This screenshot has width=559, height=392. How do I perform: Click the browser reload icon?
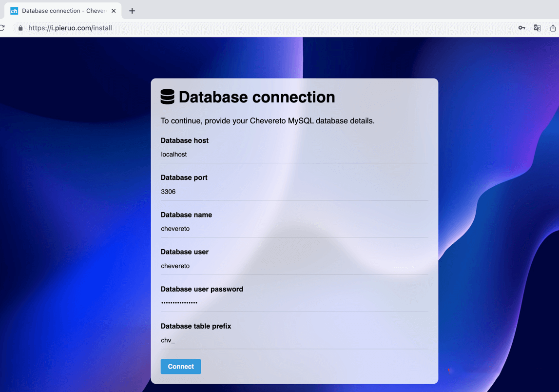2,28
